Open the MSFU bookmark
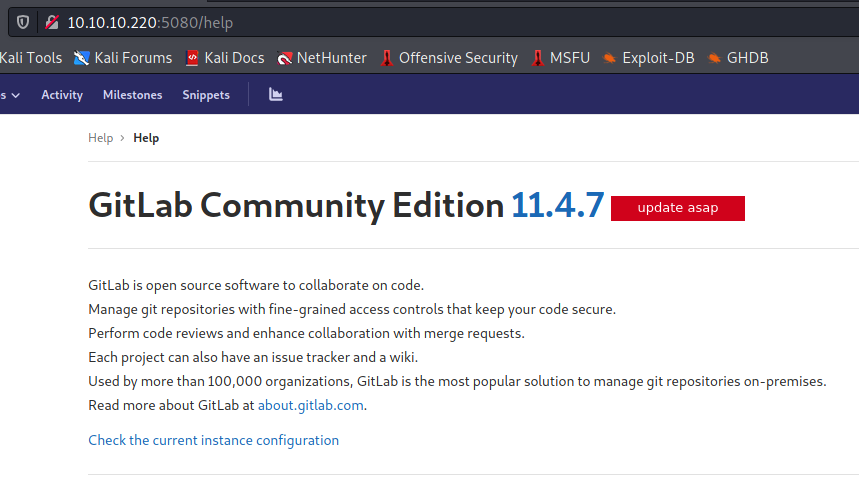 (x=561, y=58)
